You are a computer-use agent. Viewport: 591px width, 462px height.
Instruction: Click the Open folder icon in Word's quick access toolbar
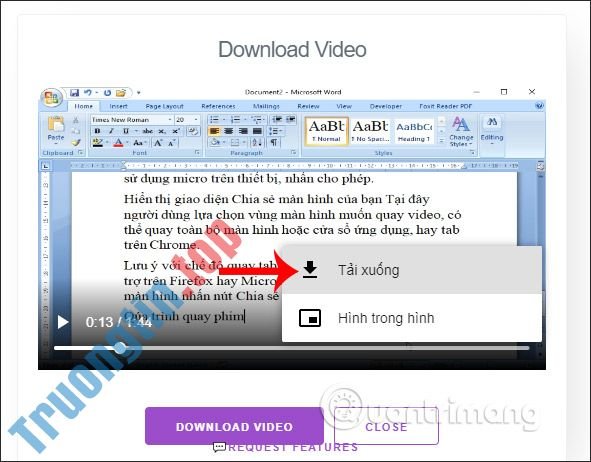coord(121,92)
